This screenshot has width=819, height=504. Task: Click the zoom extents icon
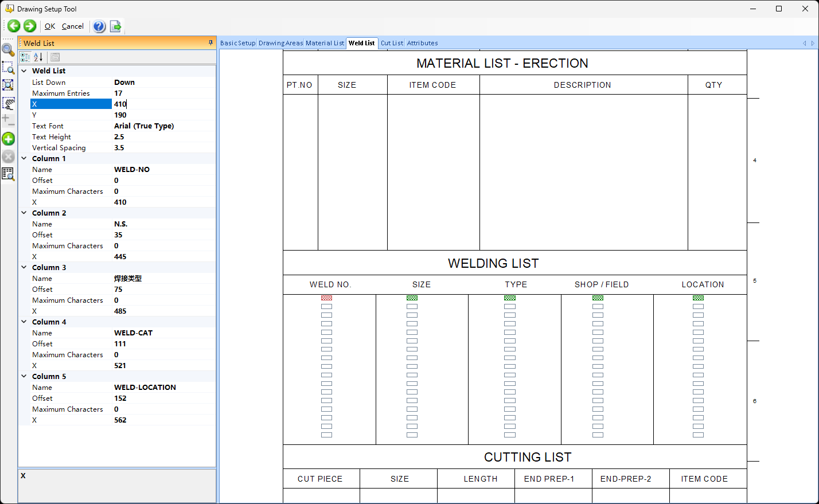(8, 85)
